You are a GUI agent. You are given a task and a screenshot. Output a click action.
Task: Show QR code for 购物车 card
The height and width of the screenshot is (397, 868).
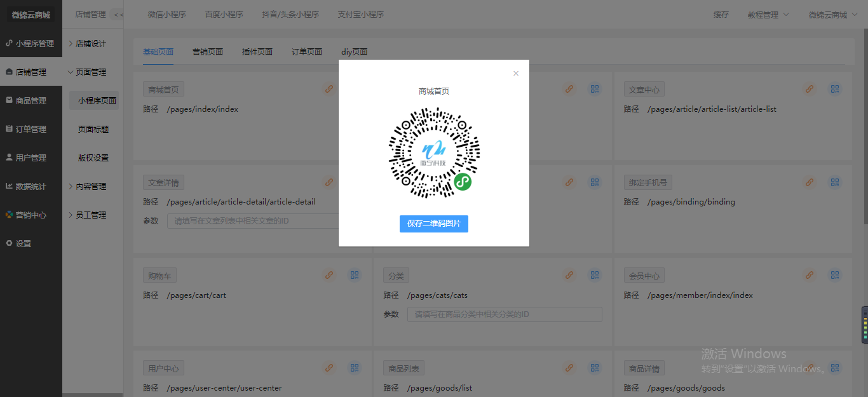point(355,276)
